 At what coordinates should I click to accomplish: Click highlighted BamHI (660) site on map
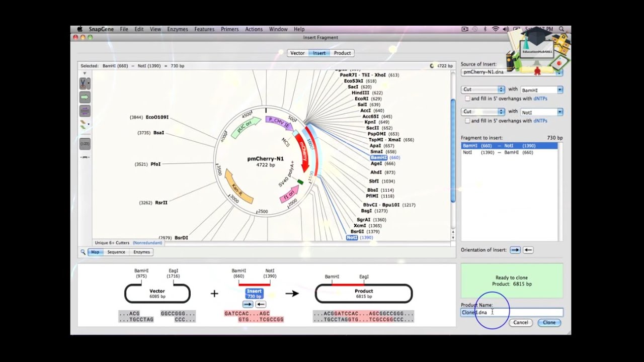[385, 157]
